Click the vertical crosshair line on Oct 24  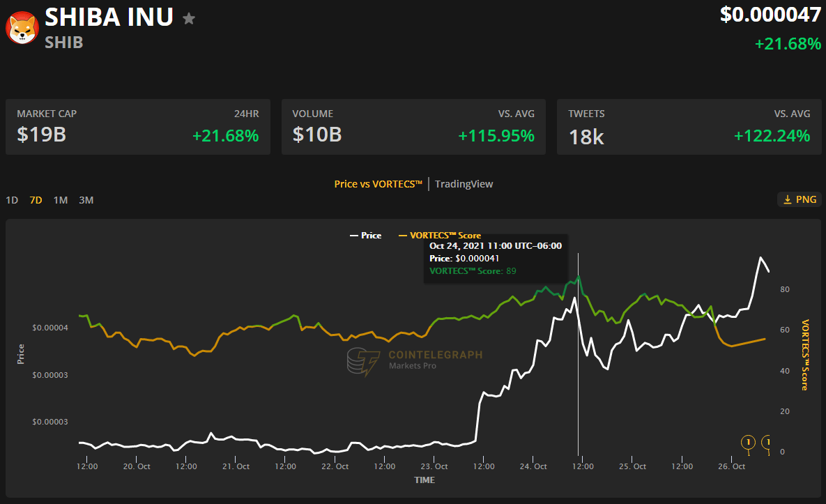(578, 349)
